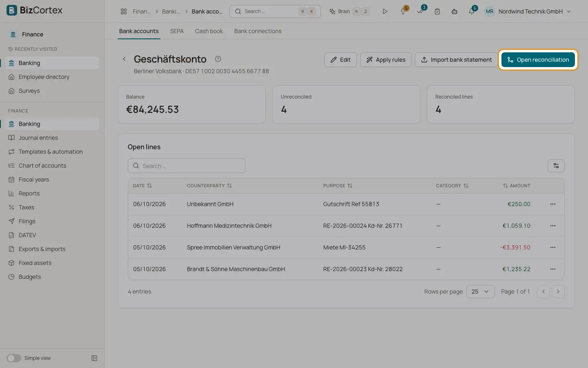This screenshot has width=588, height=368.
Task: Click the Import bank statement button
Action: [456, 60]
